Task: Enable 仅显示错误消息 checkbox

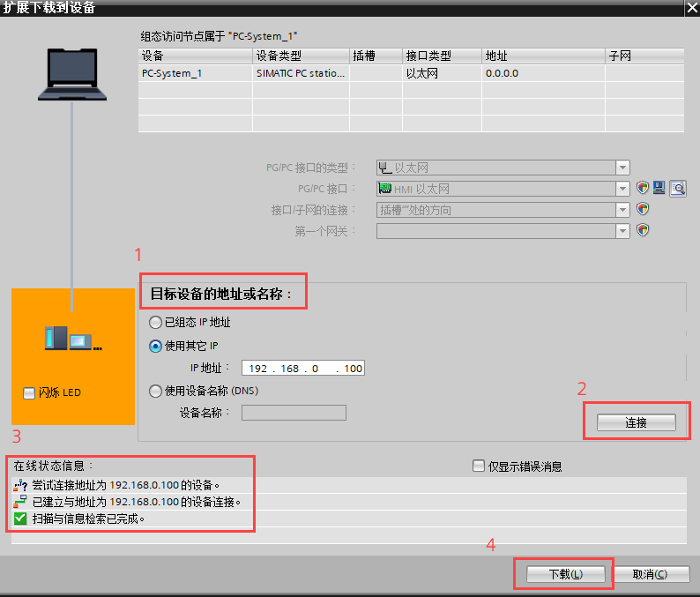Action: (x=478, y=466)
